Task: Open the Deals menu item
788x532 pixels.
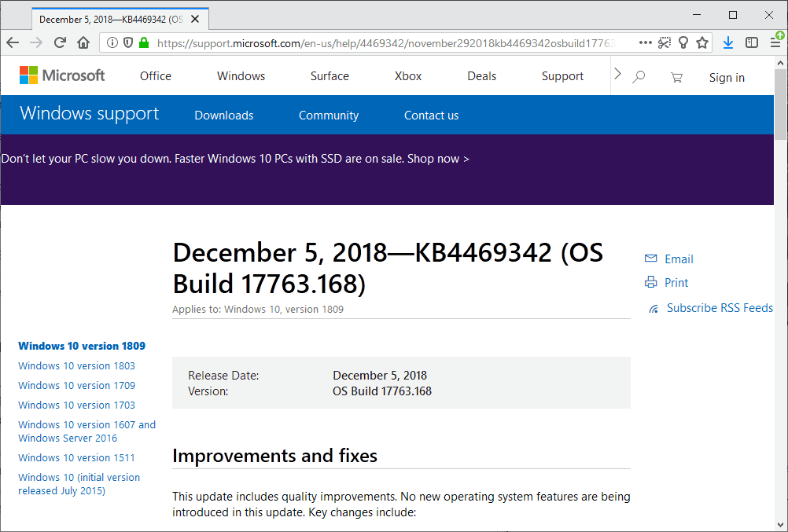Action: (481, 76)
